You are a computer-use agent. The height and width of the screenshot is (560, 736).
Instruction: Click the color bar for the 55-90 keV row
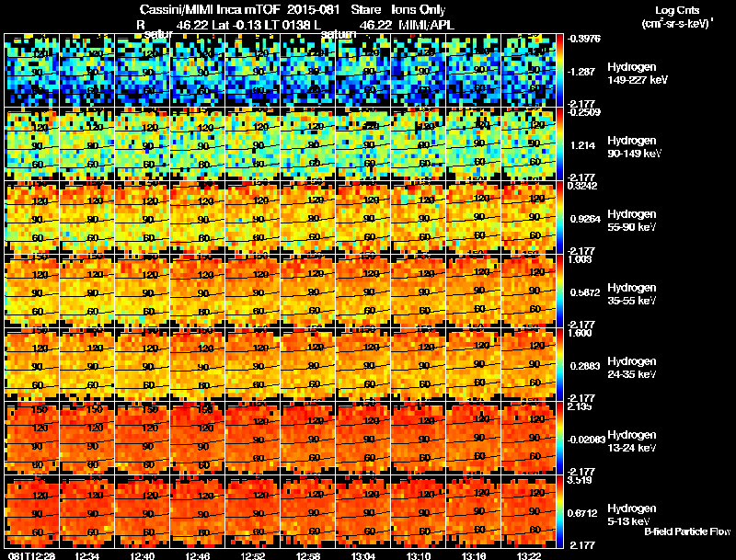tap(559, 218)
